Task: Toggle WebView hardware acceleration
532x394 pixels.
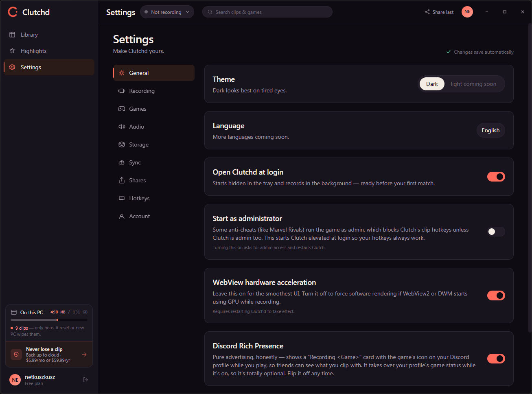Action: (496, 295)
